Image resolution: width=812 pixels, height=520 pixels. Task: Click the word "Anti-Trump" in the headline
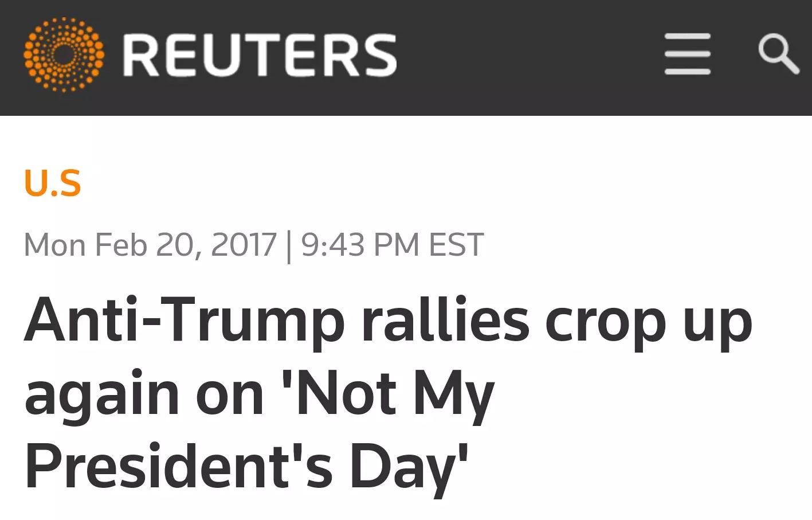coord(184,320)
